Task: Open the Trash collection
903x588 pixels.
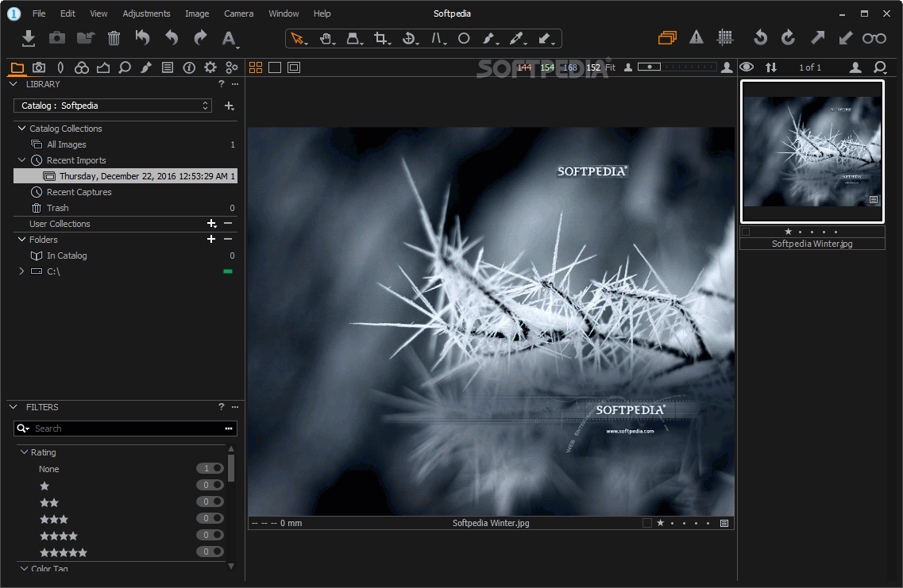Action: (125, 208)
